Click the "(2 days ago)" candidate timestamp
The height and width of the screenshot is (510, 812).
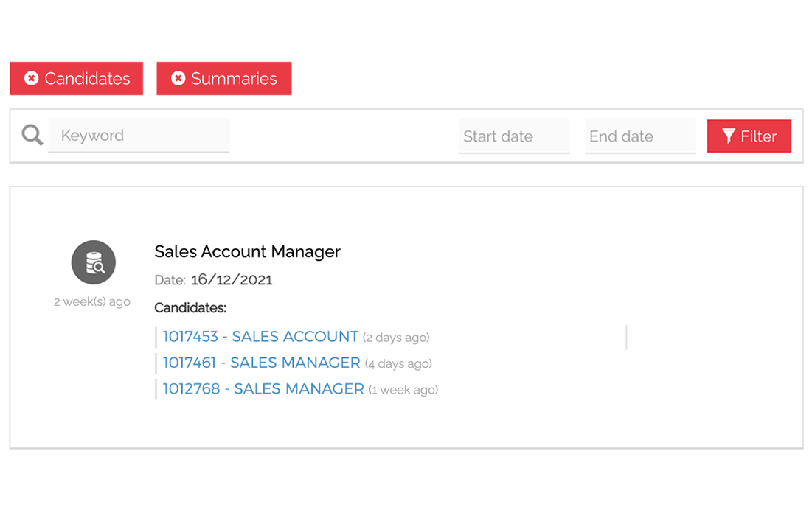396,338
